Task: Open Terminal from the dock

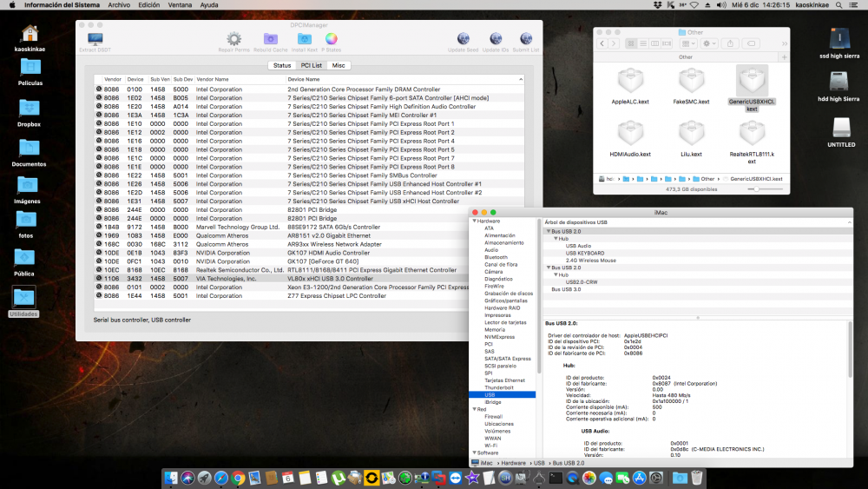Action: 556,478
